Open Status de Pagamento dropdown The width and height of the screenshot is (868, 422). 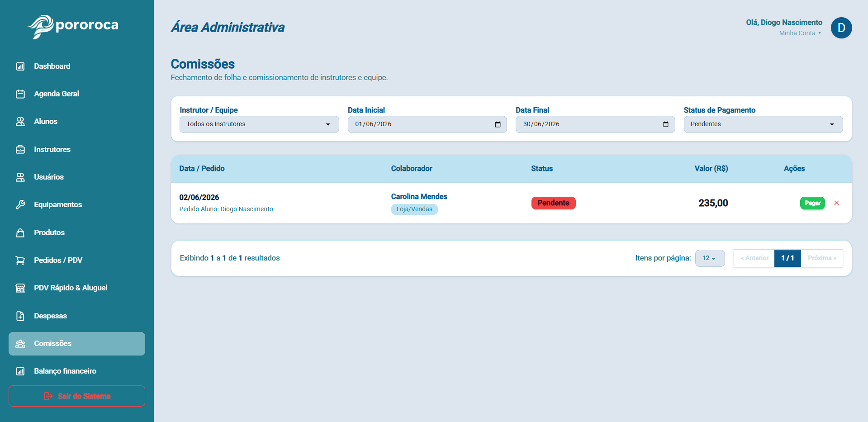click(763, 124)
